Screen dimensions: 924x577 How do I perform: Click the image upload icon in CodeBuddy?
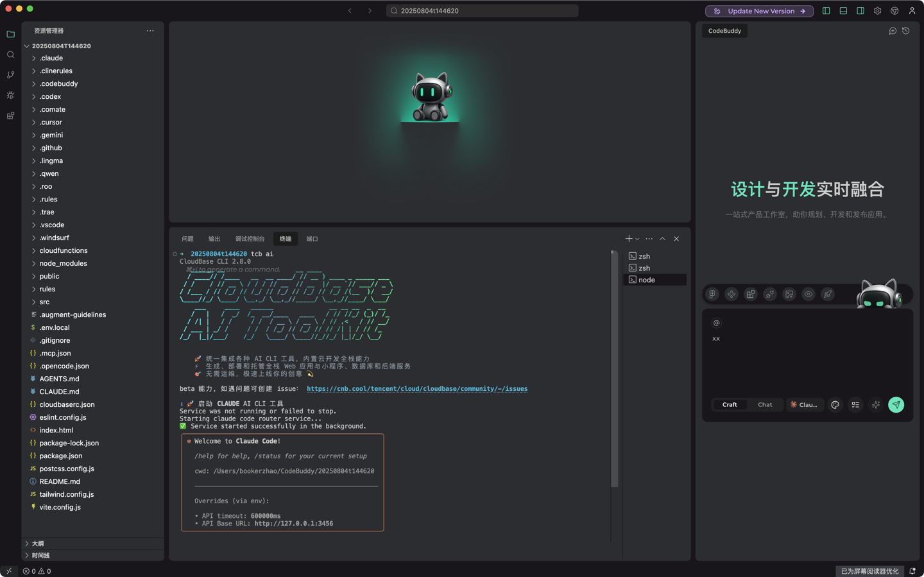789,294
